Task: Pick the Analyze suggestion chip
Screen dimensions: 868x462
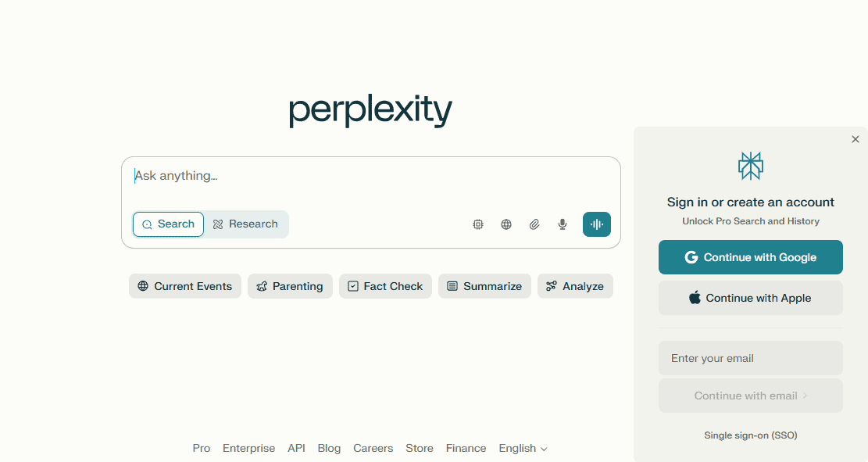Action: pyautogui.click(x=575, y=286)
